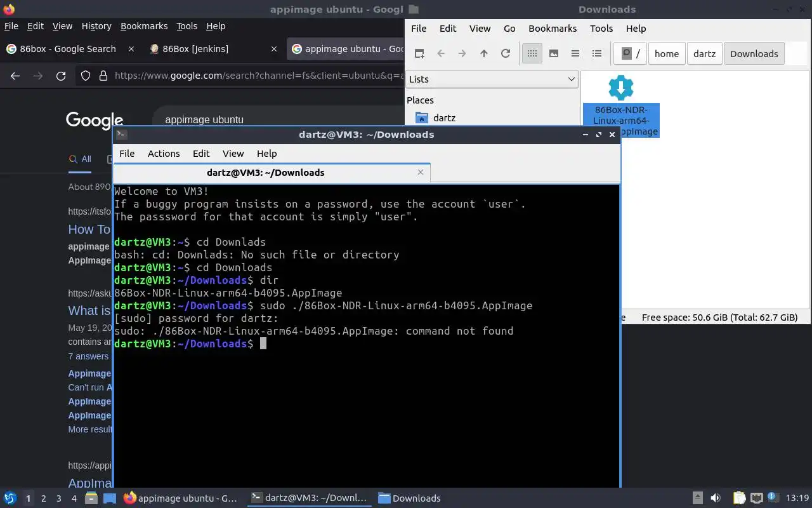
Task: Launch file manager from taskbar quick launch
Action: click(x=91, y=498)
